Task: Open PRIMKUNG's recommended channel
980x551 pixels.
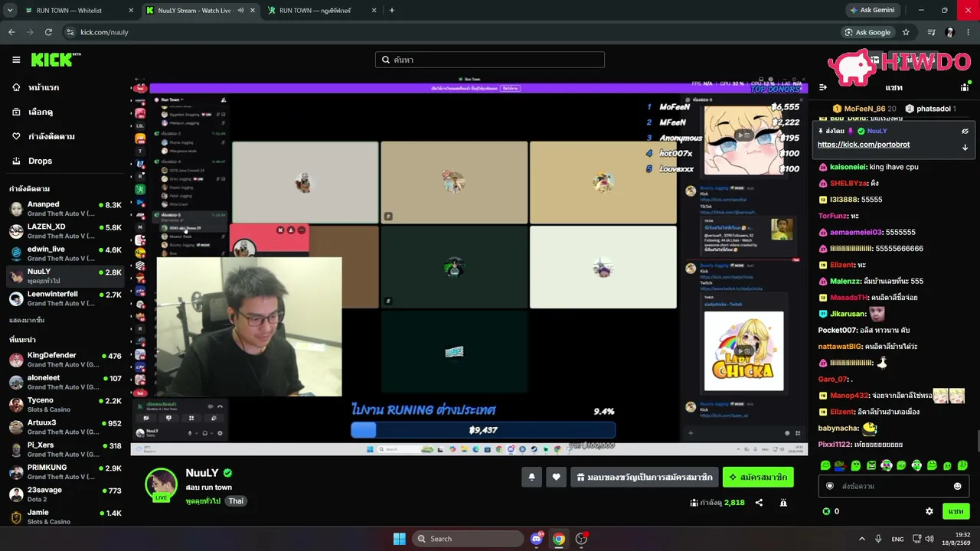Action: pyautogui.click(x=65, y=471)
